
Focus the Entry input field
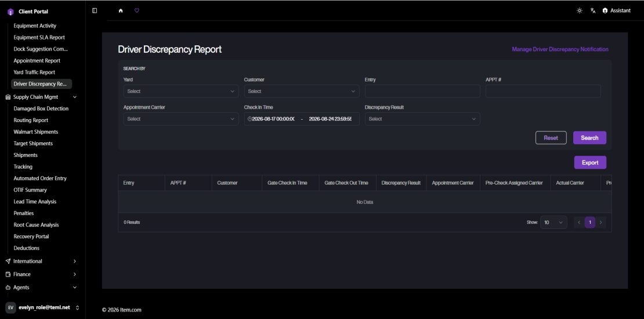[422, 91]
